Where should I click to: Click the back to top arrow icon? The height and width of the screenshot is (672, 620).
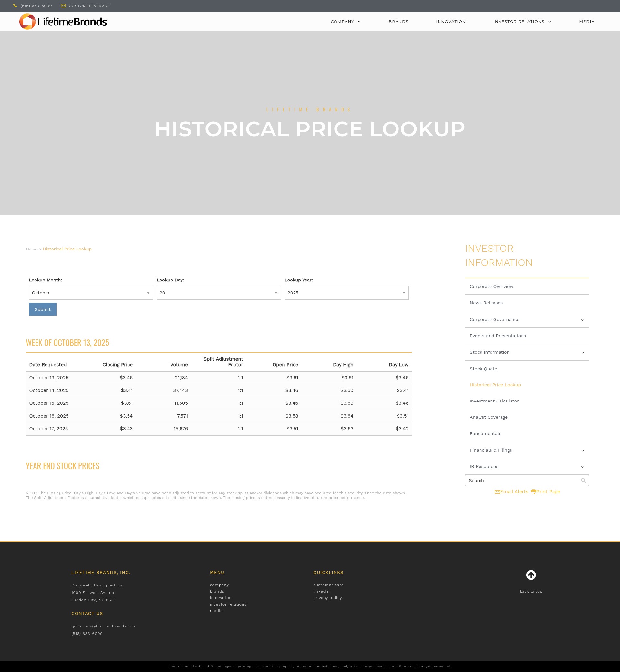[531, 575]
